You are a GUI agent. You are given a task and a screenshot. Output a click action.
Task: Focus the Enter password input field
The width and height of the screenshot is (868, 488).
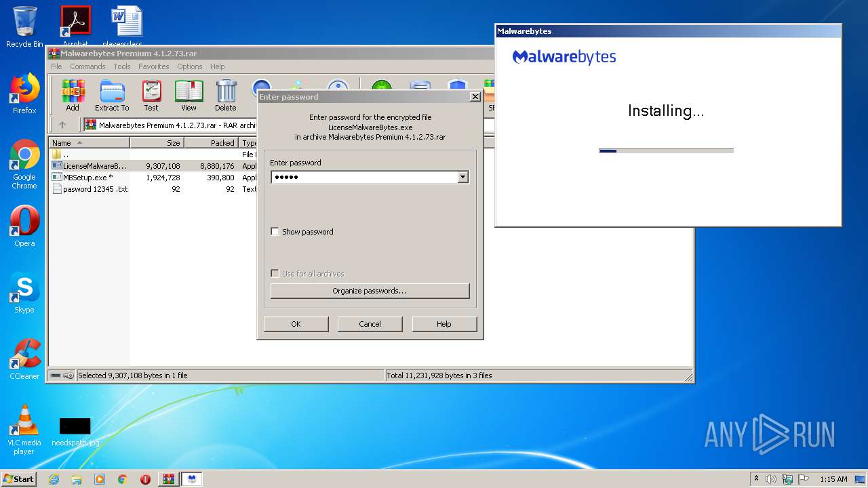tap(364, 177)
